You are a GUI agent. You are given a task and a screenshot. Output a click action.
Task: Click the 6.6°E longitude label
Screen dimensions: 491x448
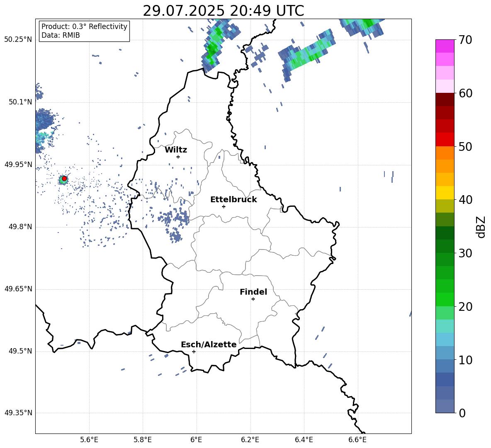[x=357, y=440]
